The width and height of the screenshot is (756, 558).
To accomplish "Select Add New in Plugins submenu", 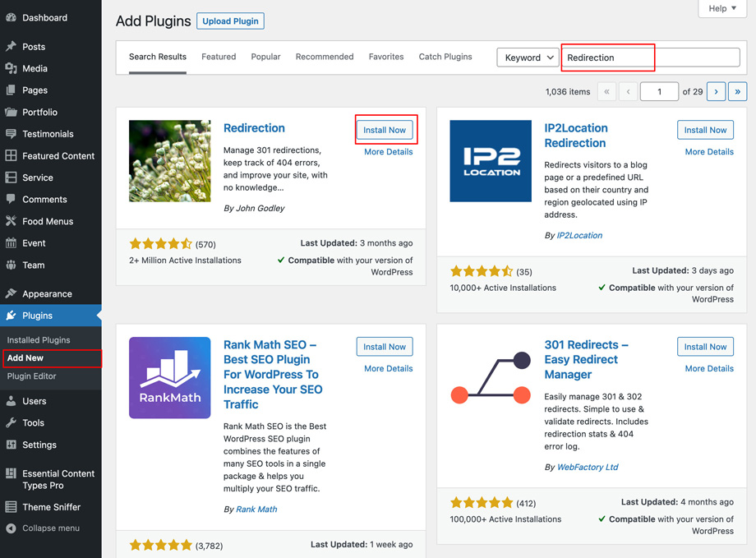I will pyautogui.click(x=25, y=357).
